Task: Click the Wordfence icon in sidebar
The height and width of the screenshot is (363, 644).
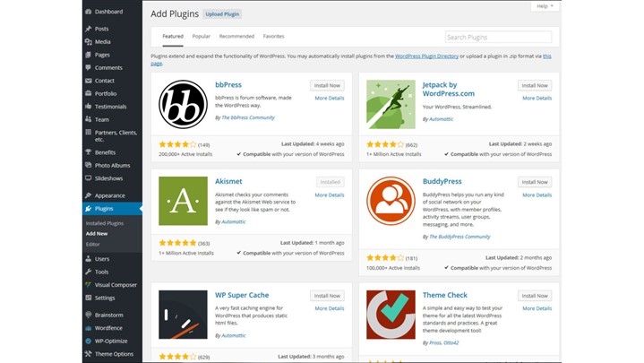Action: [89, 328]
